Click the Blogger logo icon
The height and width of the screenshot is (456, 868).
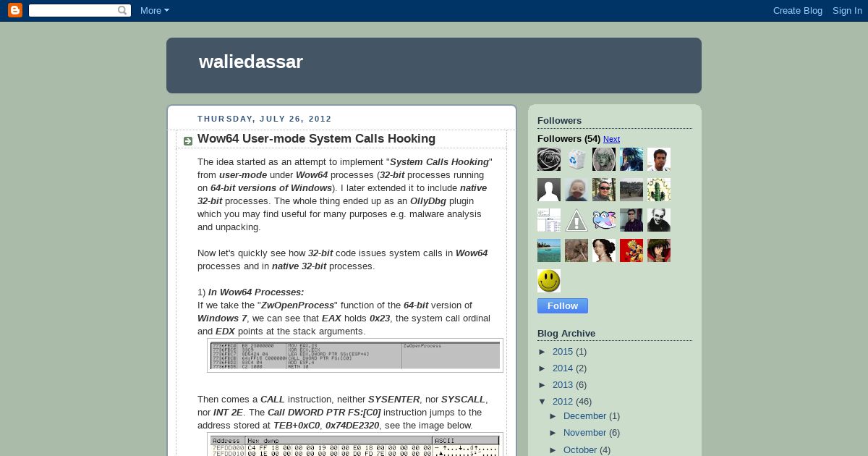[x=15, y=10]
